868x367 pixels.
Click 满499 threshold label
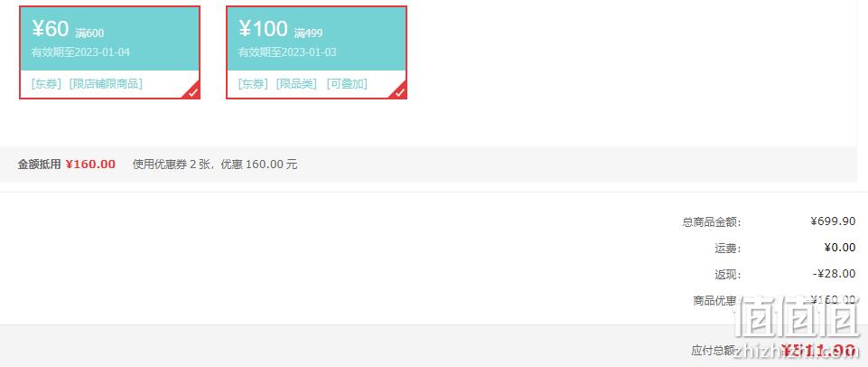click(308, 33)
